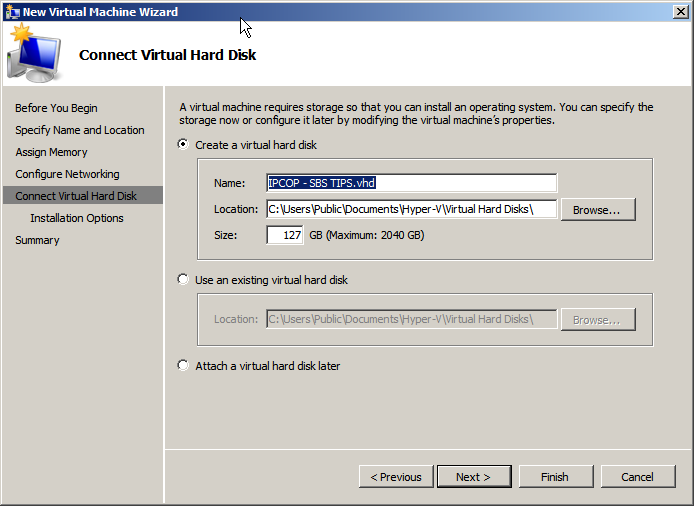Click the large computer icon in the header
The image size is (694, 506).
click(33, 55)
